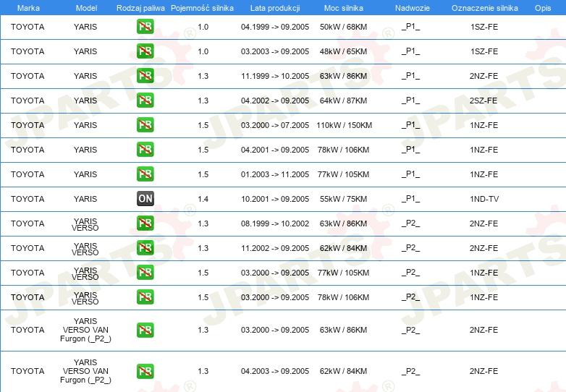
Task: Click the petrol icon in the 1SZ-FE 50kW Yaris row
Action: coord(145,27)
